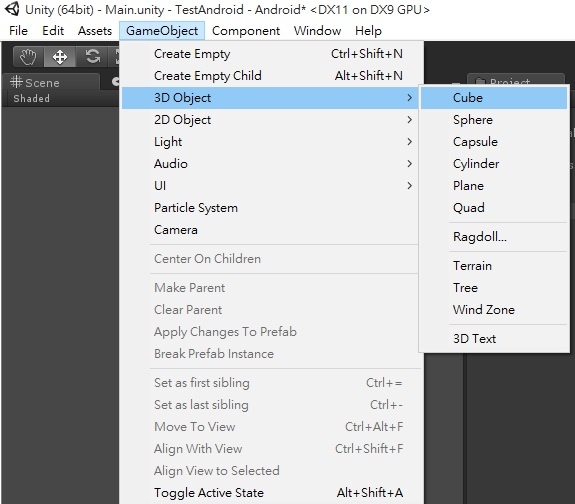Choose Toggle Active State
The width and height of the screenshot is (575, 504).
pos(271,493)
